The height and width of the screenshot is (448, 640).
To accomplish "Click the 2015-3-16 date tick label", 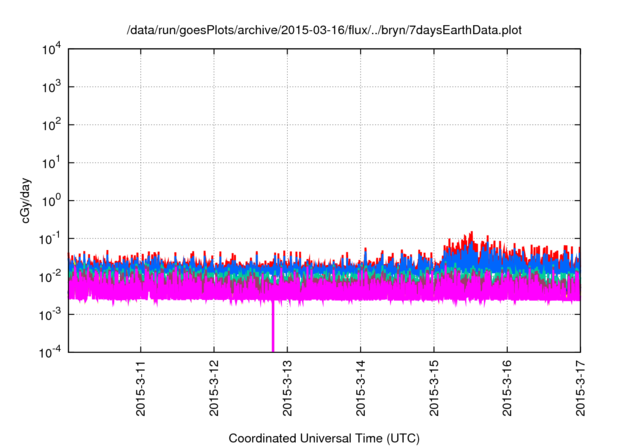I will (x=507, y=388).
